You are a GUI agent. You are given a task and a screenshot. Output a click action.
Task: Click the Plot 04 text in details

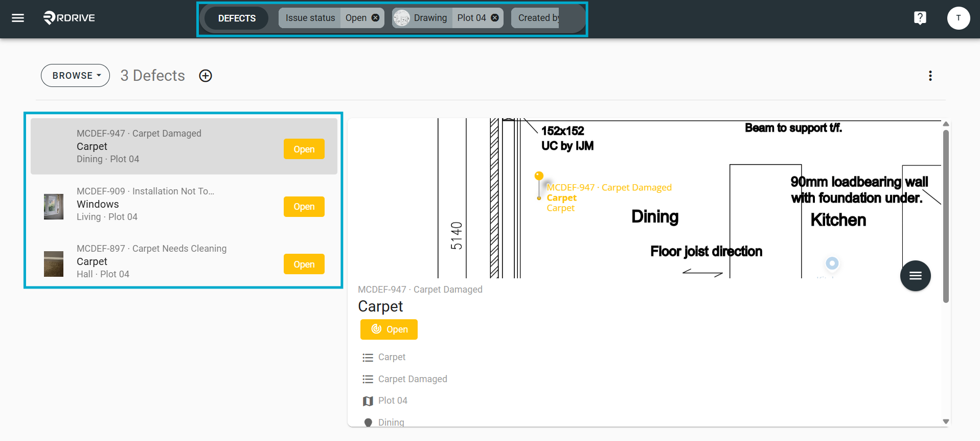393,401
